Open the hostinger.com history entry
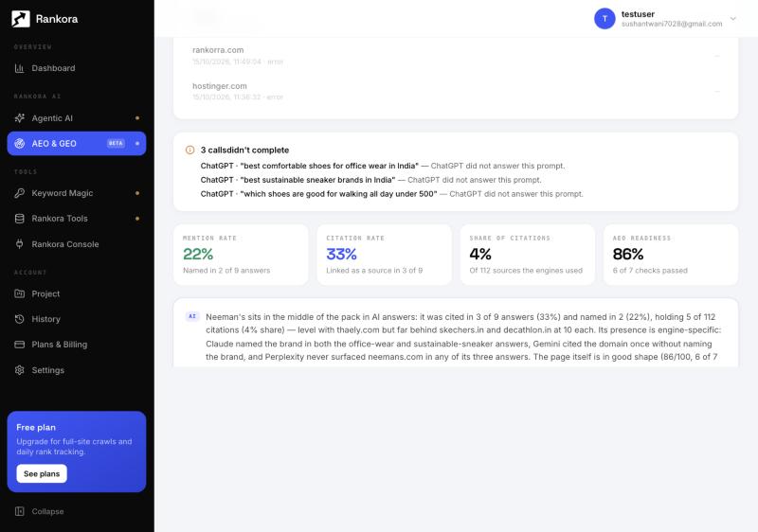This screenshot has height=532, width=758. [x=456, y=91]
